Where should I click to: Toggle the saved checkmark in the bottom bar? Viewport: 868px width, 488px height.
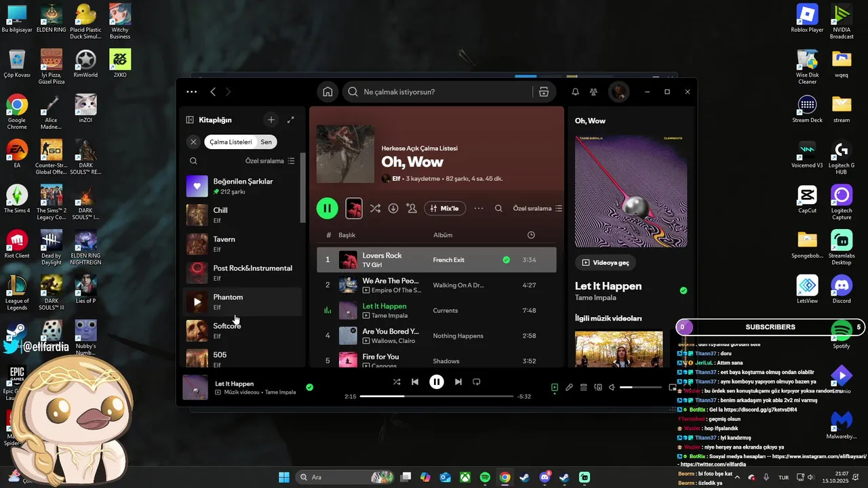point(309,388)
